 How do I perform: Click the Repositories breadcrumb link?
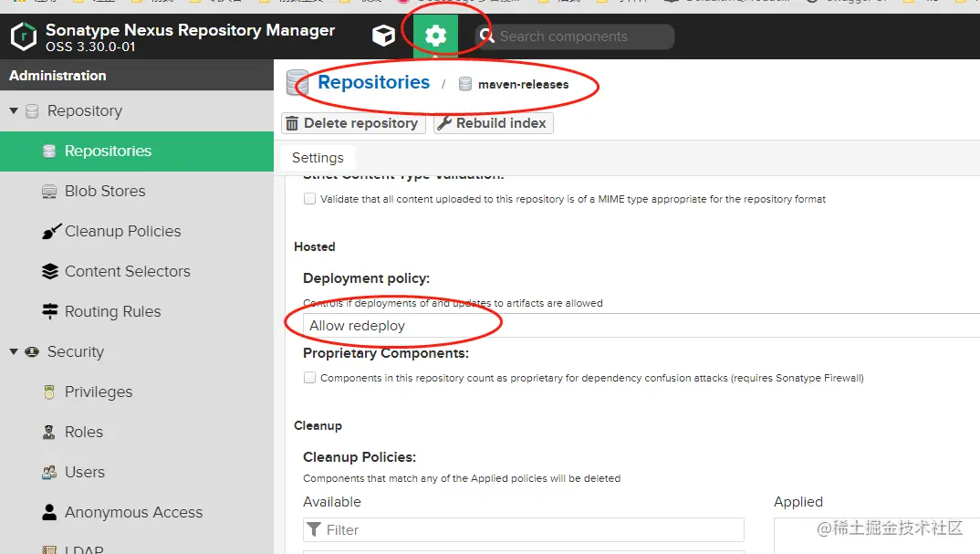374,82
